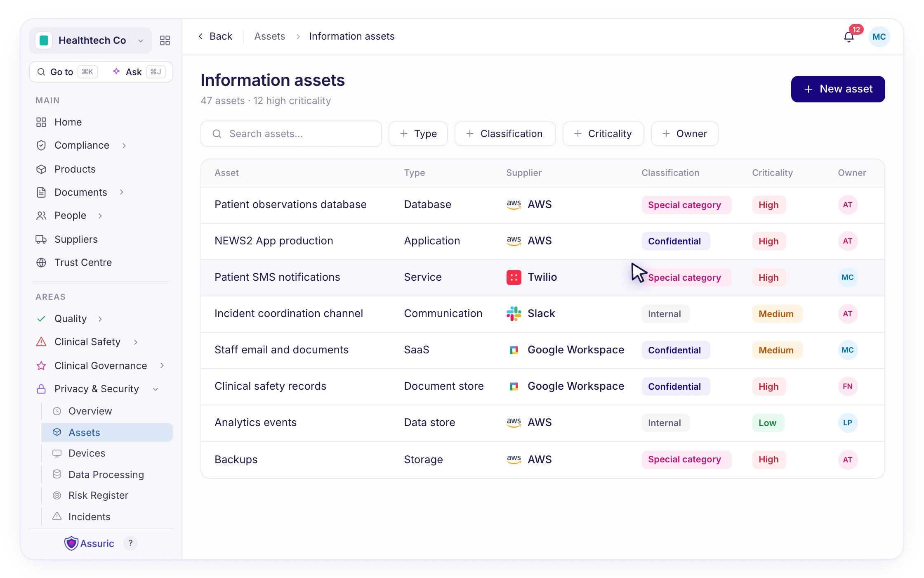Click the Home grid icon in the sidebar
The image size is (924, 578).
[41, 122]
